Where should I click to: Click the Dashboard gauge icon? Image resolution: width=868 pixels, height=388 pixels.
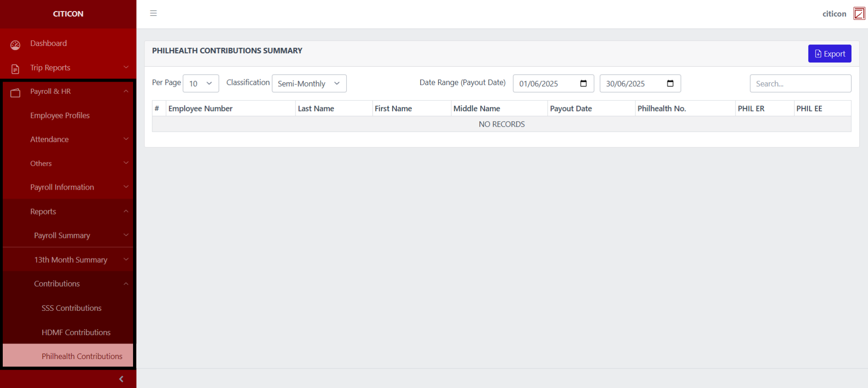[15, 45]
